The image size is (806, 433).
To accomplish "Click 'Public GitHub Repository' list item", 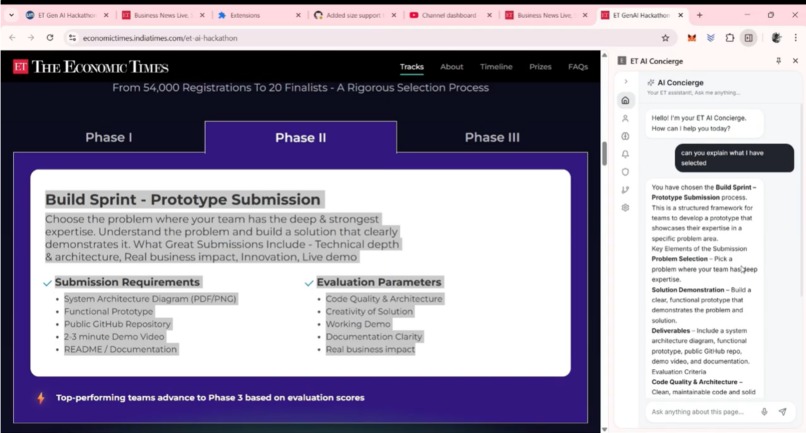I will point(117,324).
